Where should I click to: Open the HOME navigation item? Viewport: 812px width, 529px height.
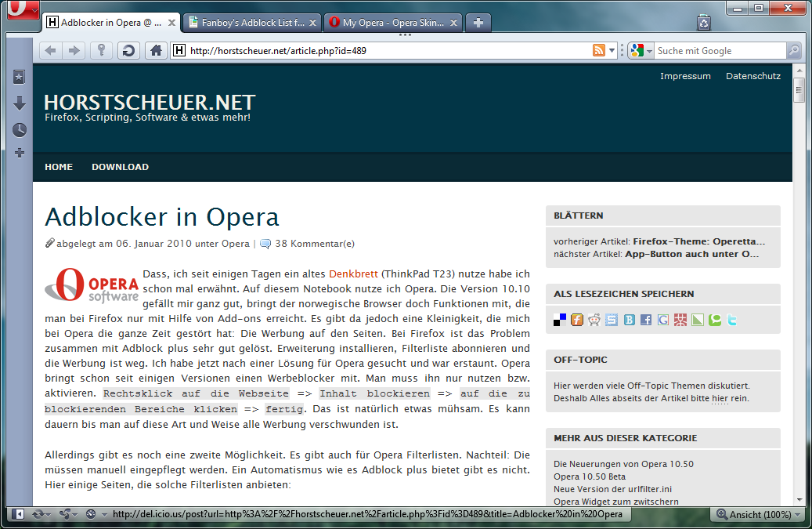coord(59,167)
